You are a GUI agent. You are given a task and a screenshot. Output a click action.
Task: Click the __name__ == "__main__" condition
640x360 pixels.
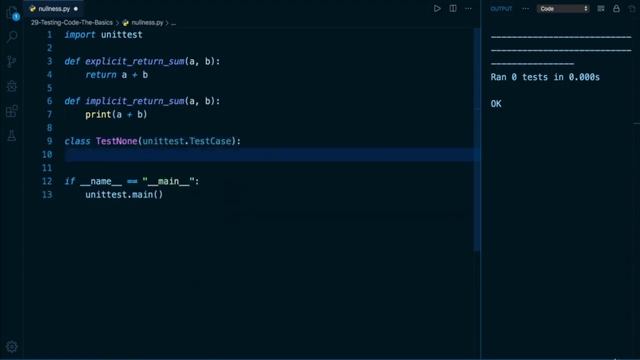coord(137,181)
